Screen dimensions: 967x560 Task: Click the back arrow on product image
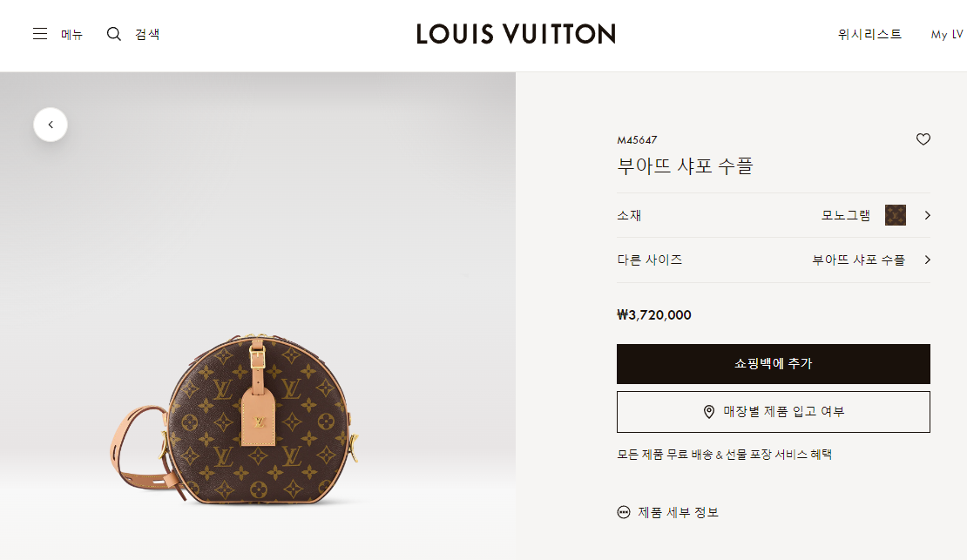pos(51,125)
